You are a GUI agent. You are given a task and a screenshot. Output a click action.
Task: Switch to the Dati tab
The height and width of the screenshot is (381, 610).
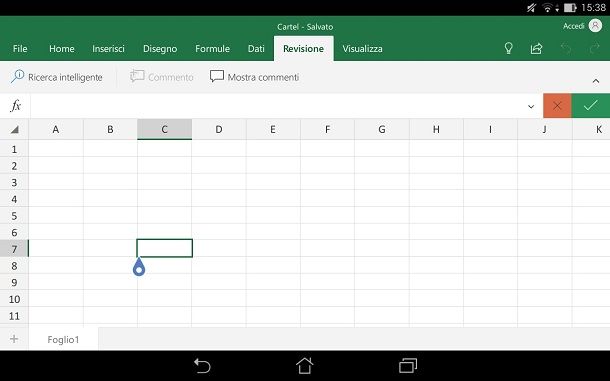click(x=256, y=49)
